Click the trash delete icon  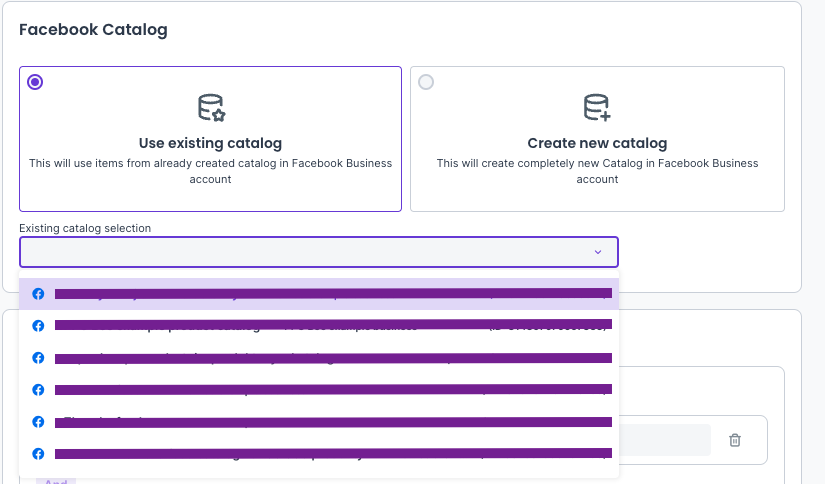tap(735, 440)
